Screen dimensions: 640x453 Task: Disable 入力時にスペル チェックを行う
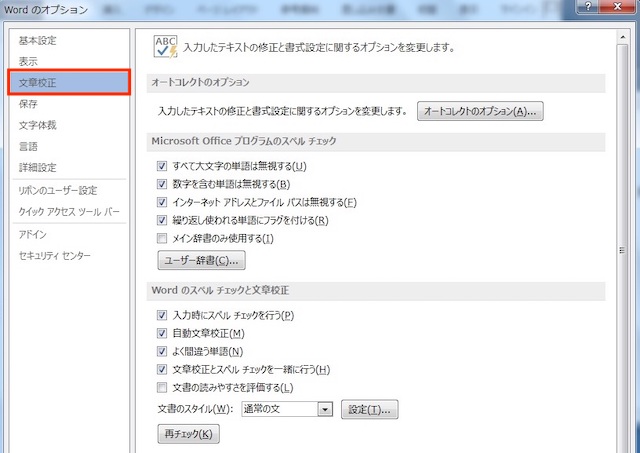coord(162,315)
